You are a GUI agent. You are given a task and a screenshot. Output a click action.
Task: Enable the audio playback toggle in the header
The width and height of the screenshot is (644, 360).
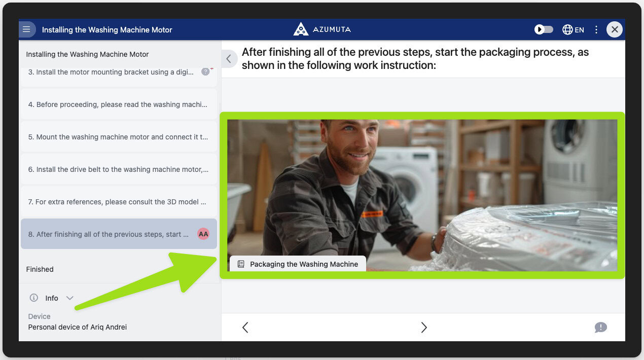coord(543,29)
